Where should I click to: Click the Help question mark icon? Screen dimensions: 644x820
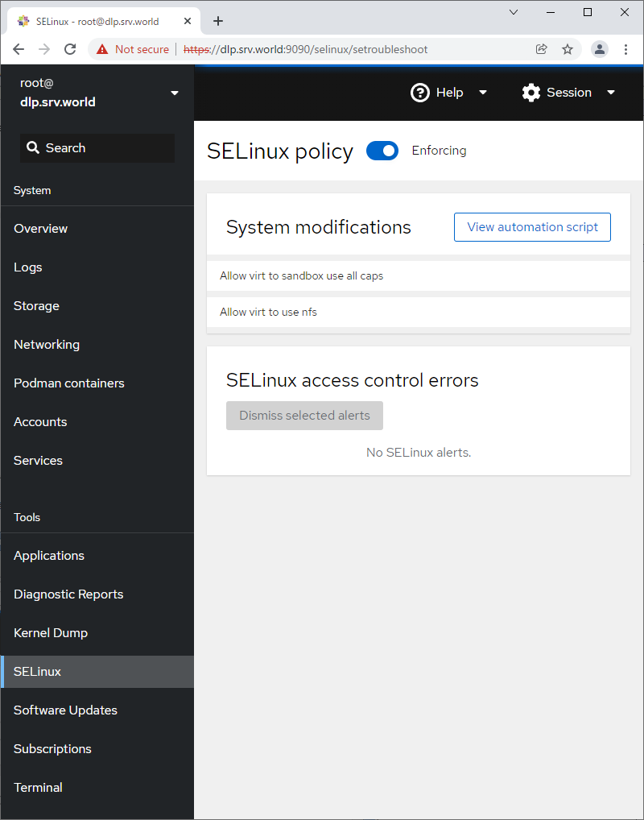coord(420,93)
